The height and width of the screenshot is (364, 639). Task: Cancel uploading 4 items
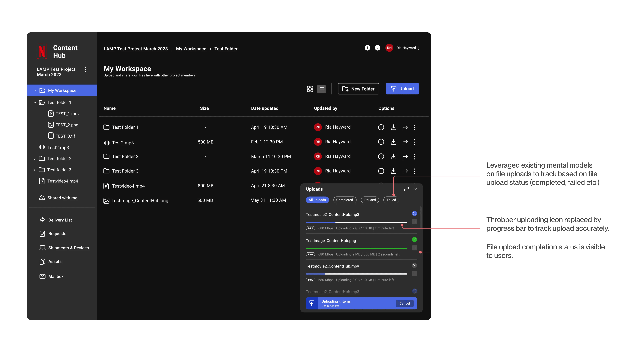tap(404, 304)
